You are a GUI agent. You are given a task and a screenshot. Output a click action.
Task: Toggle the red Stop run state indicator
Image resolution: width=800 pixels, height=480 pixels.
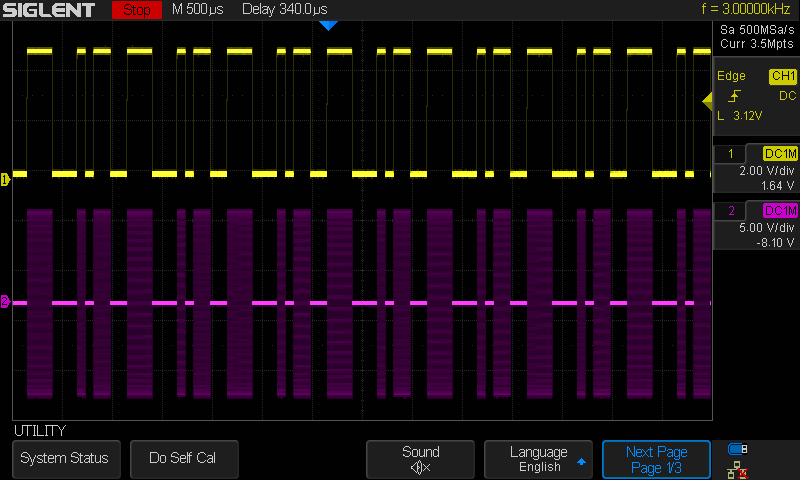pos(136,10)
